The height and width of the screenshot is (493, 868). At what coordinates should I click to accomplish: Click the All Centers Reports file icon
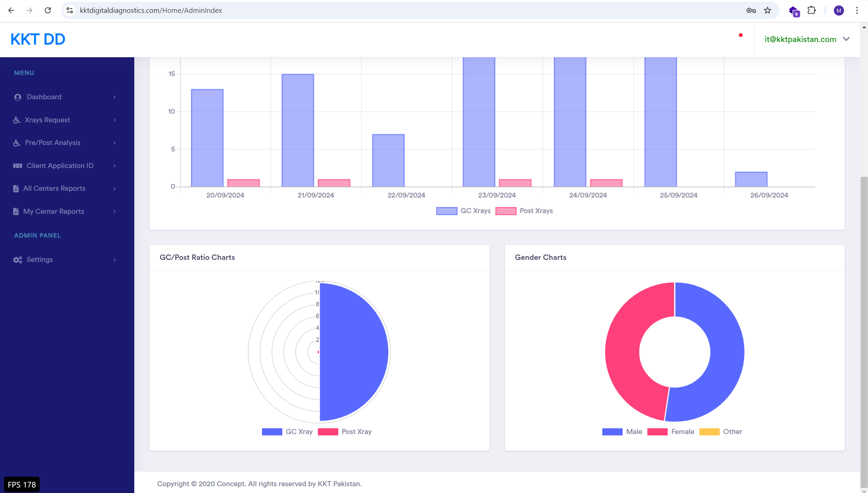pyautogui.click(x=16, y=189)
